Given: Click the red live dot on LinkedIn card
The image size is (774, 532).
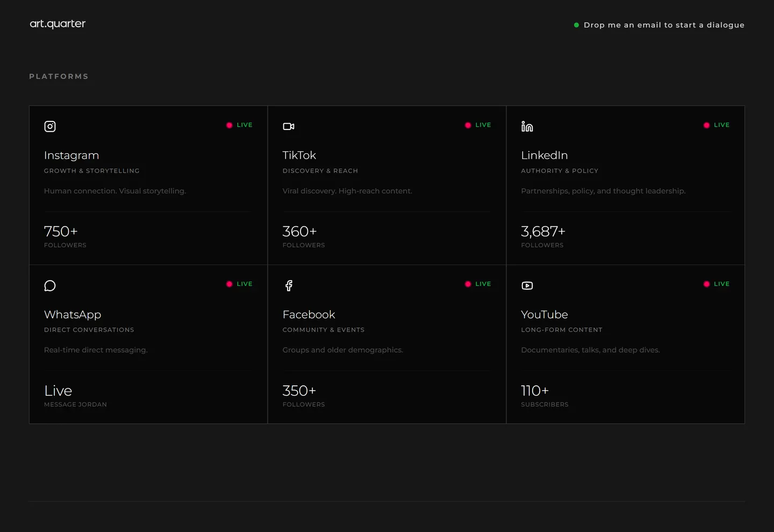Looking at the screenshot, I should pos(707,125).
